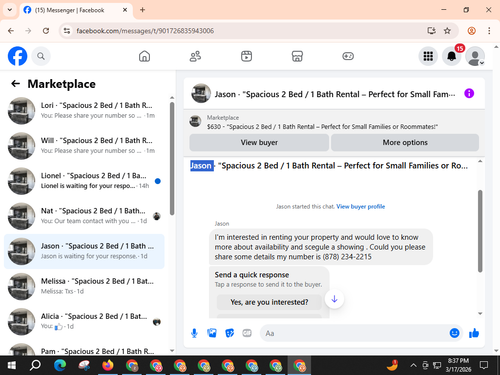The image size is (500, 375).
Task: Open site information icon in address bar
Action: tap(67, 31)
